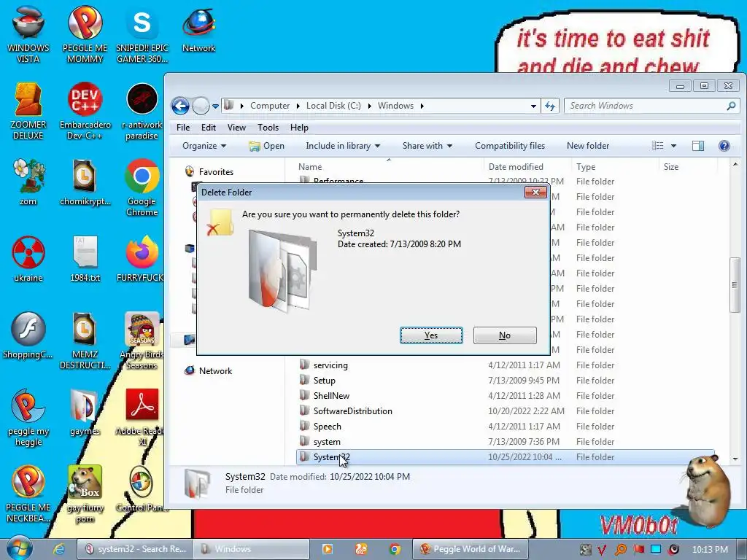Click the forward navigation arrow in Explorer
Viewport: 747px width, 560px height.
201,106
